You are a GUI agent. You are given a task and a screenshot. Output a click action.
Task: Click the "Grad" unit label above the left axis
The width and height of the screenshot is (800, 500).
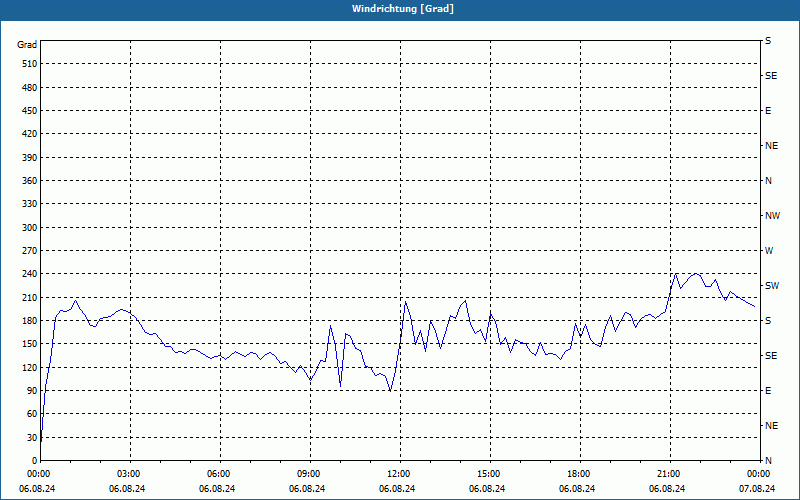pos(27,45)
